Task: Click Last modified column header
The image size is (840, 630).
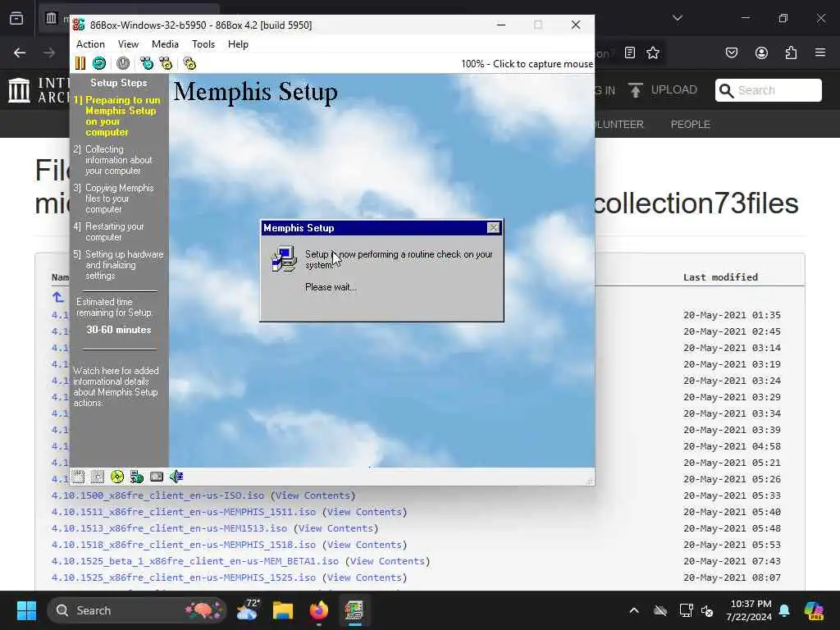Action: 720,277
